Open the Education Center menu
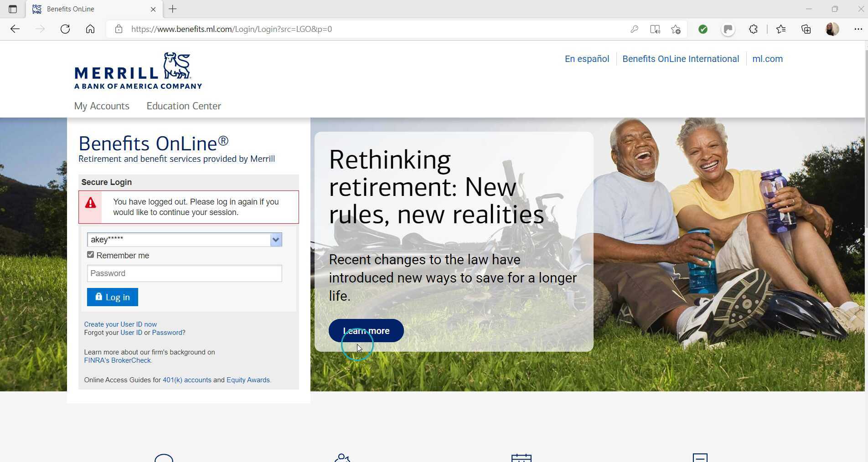The image size is (868, 462). [x=184, y=106]
